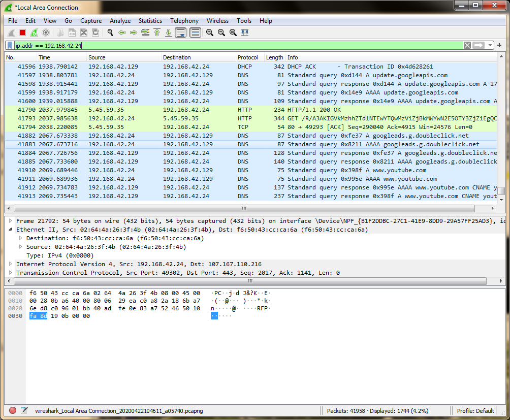This screenshot has width=510, height=420.
Task: Click the packet list horizontal scrollbar
Action: [244, 208]
